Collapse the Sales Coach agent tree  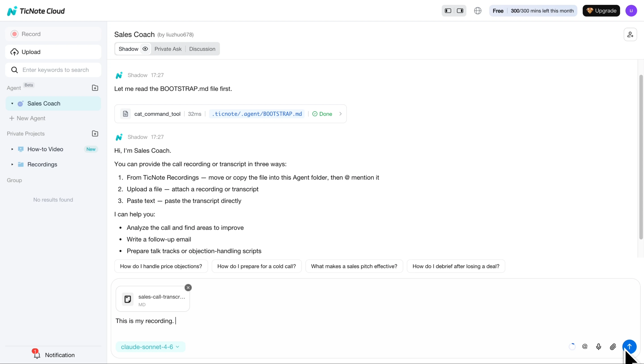[12, 104]
